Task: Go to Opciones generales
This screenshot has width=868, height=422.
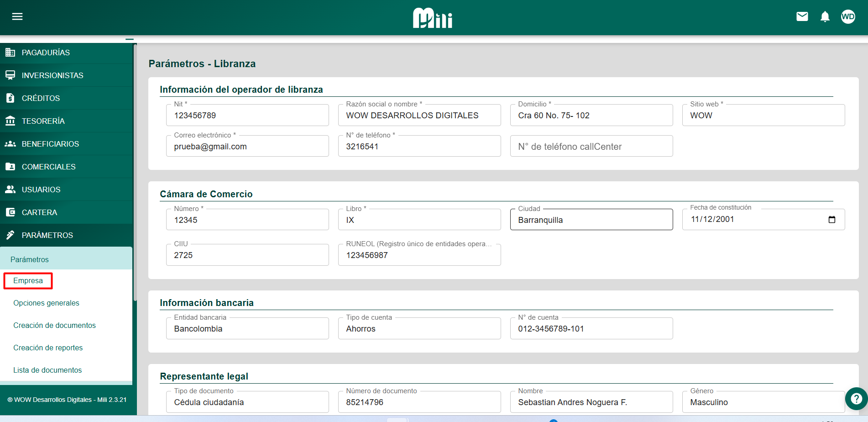Action: [46, 303]
